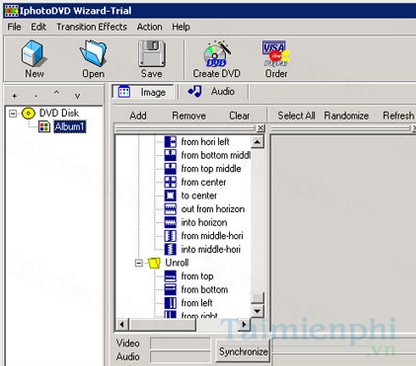This screenshot has width=416, height=366.
Task: Collapse the DVD Disk tree node
Action: [x=13, y=114]
